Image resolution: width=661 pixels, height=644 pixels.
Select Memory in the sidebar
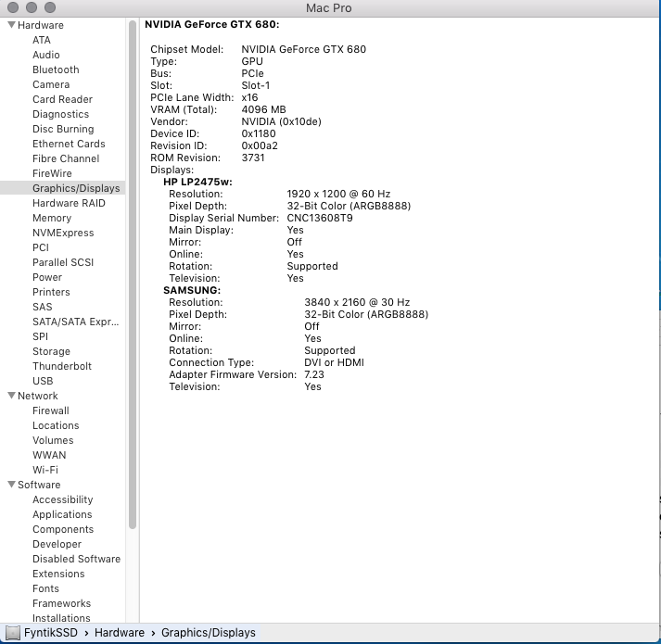[52, 218]
